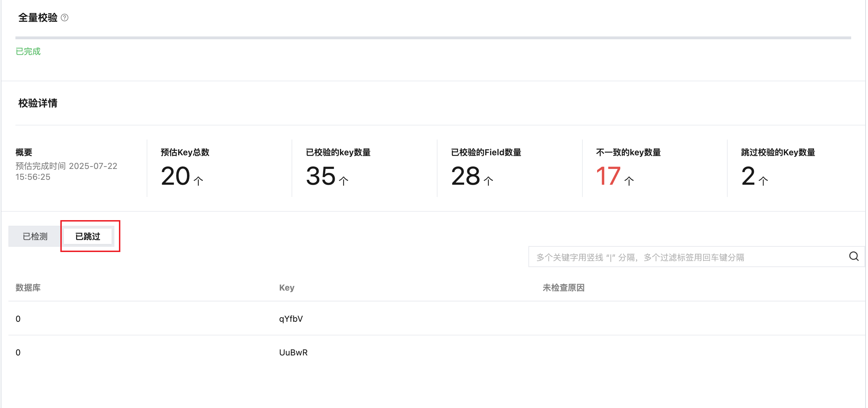Image resolution: width=868 pixels, height=408 pixels.
Task: Select the 已跳过 tab
Action: 88,237
